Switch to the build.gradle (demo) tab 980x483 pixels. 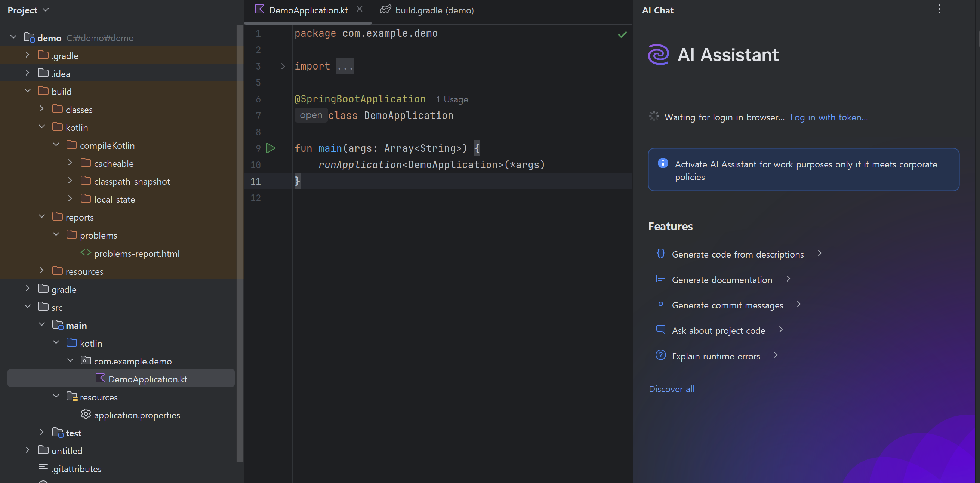coord(427,10)
